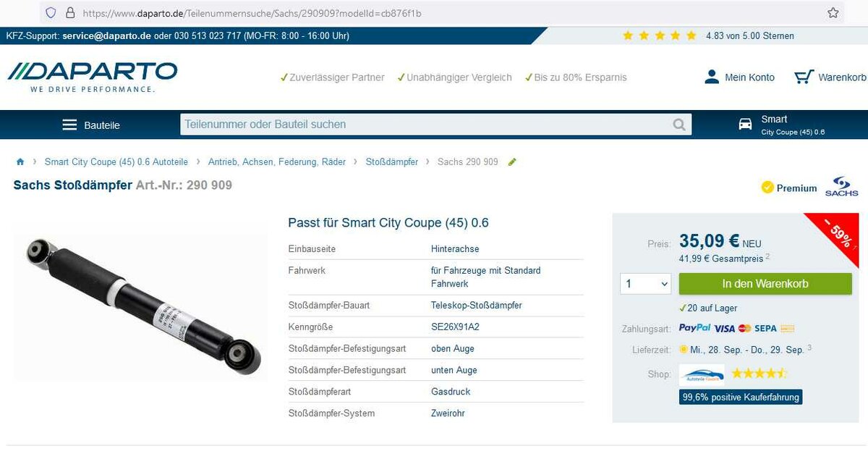This screenshot has height=454, width=868.
Task: Click the service@daparto.de email link
Action: (106, 35)
